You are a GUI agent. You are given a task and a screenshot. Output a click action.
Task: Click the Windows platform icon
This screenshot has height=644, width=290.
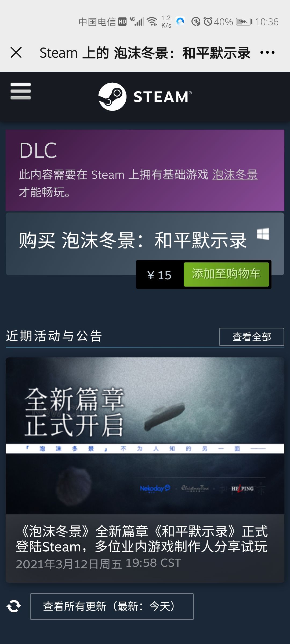[263, 234]
